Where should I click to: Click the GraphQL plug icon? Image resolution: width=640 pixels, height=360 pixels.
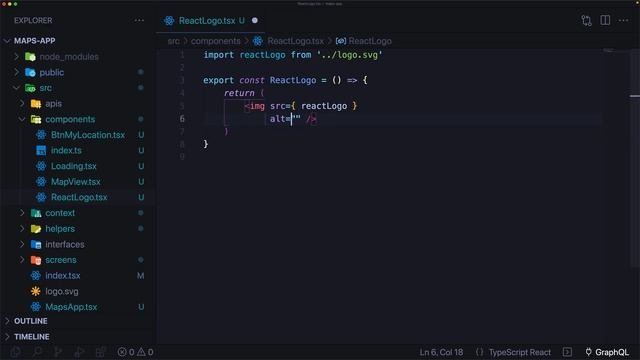coord(588,352)
